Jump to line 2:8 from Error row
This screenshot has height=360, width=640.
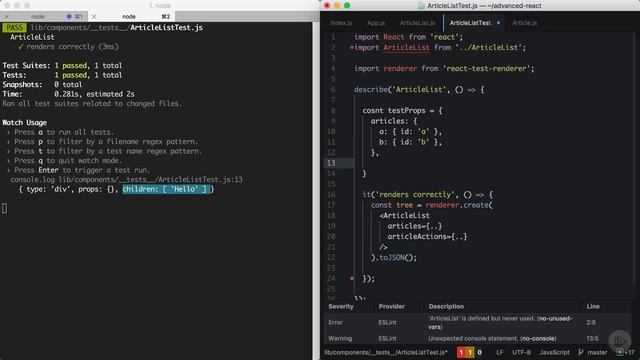click(x=591, y=322)
